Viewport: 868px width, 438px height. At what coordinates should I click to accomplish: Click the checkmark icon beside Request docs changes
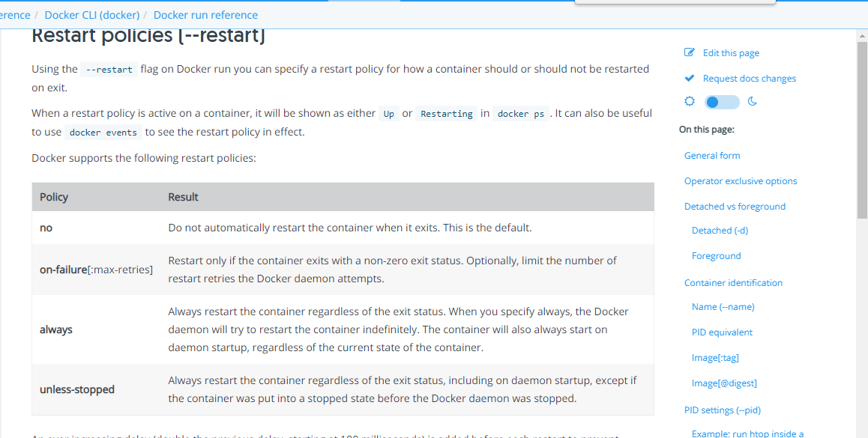click(x=690, y=79)
